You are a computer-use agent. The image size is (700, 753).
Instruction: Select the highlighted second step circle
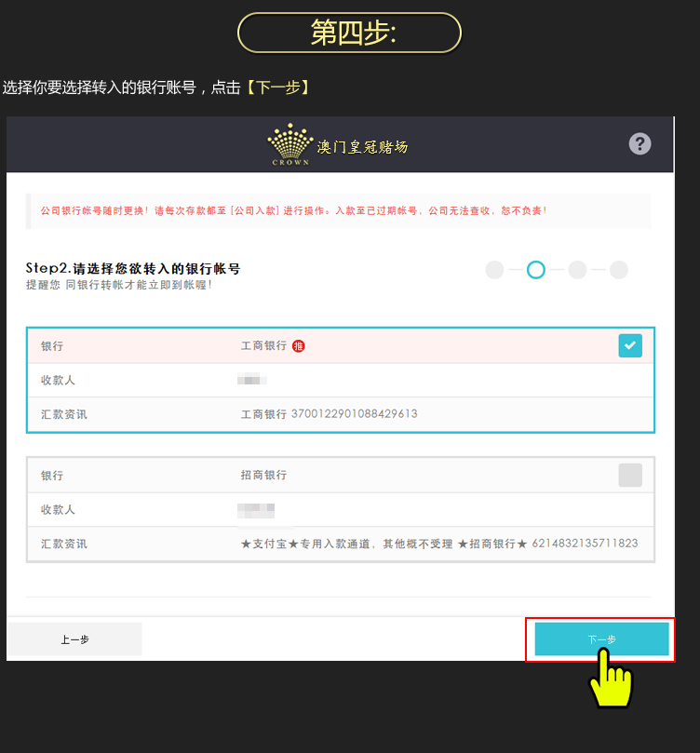[536, 270]
